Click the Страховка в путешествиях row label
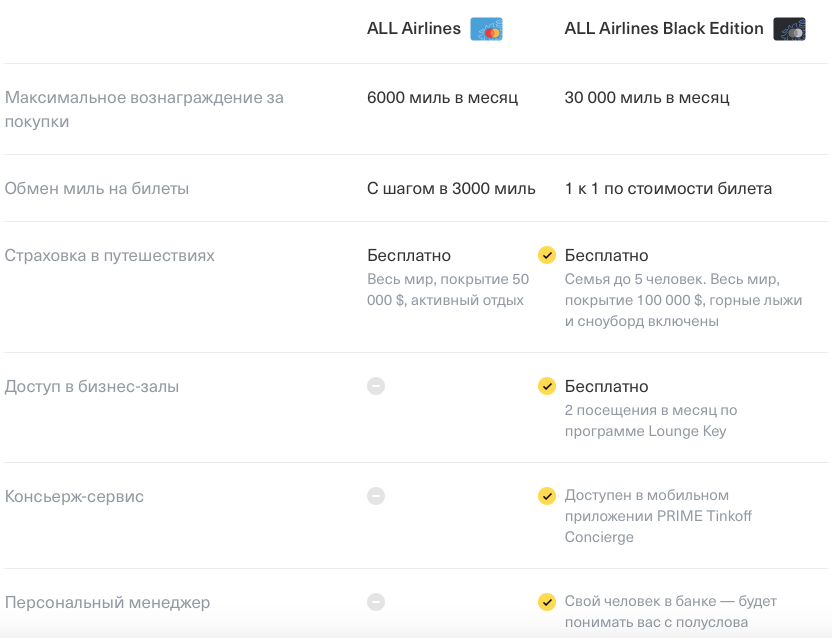 click(110, 255)
